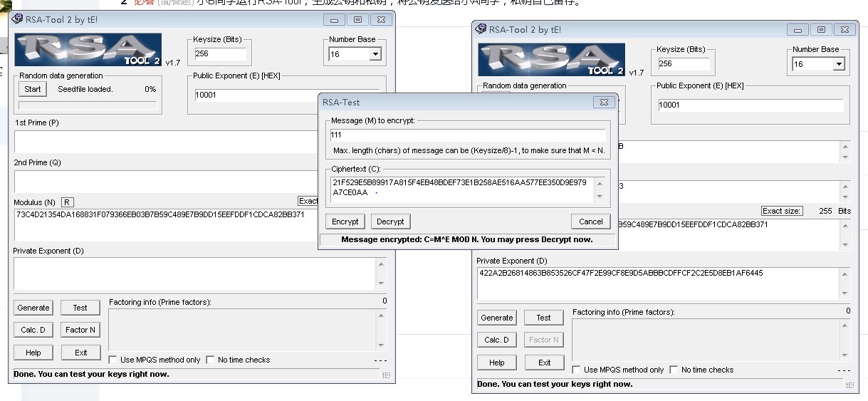Click Generate in the left window
This screenshot has width=868, height=401.
(33, 308)
